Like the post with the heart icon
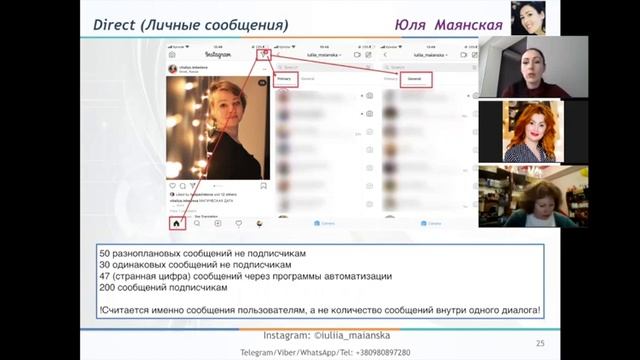The height and width of the screenshot is (360, 640). coord(172,186)
